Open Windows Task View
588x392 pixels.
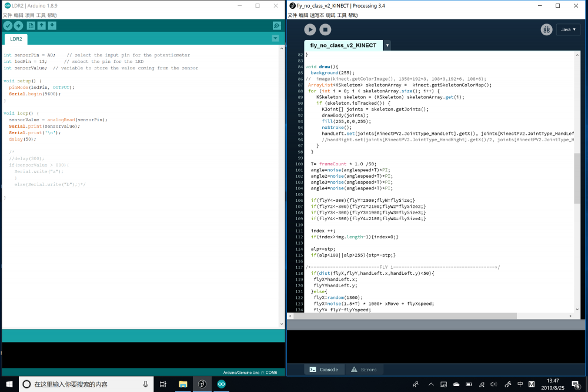coord(163,384)
